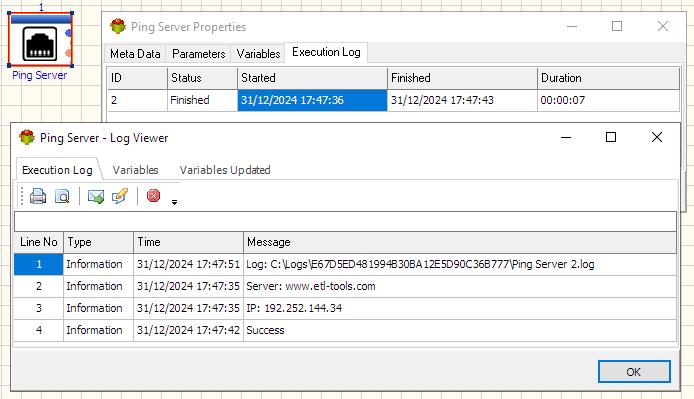The height and width of the screenshot is (399, 694).
Task: Switch to Meta Data tab
Action: [x=135, y=54]
